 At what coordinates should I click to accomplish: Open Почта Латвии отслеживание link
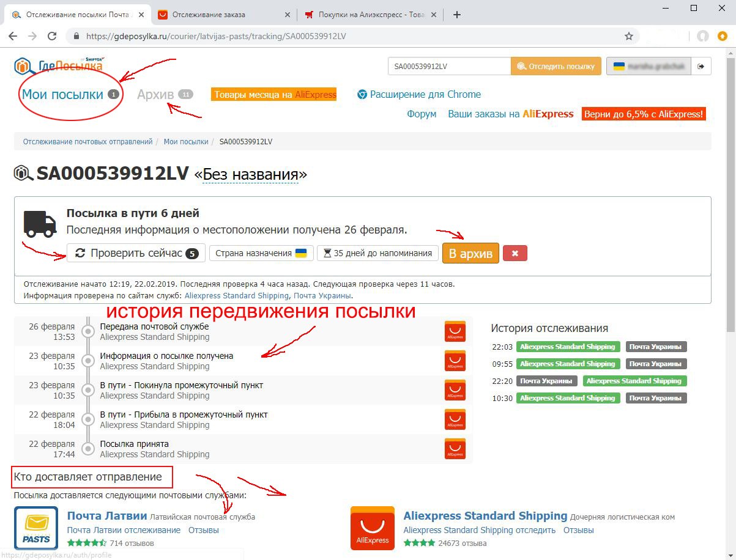(124, 530)
